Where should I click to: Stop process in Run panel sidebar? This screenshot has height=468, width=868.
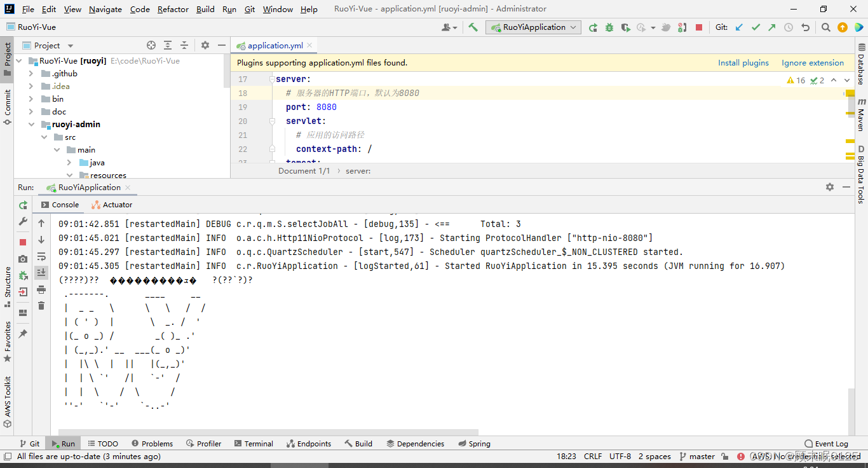coord(23,242)
